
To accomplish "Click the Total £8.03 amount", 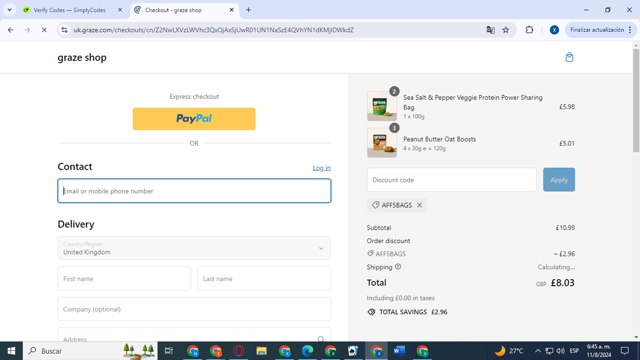I will pyautogui.click(x=562, y=283).
